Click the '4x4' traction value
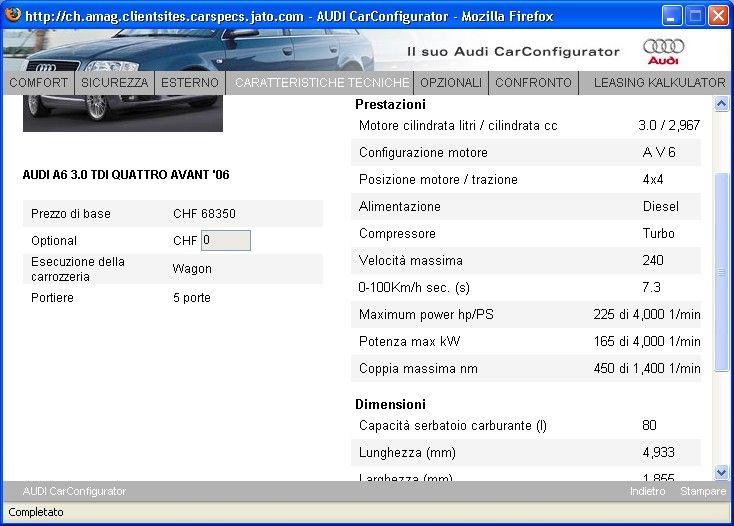 tap(653, 180)
